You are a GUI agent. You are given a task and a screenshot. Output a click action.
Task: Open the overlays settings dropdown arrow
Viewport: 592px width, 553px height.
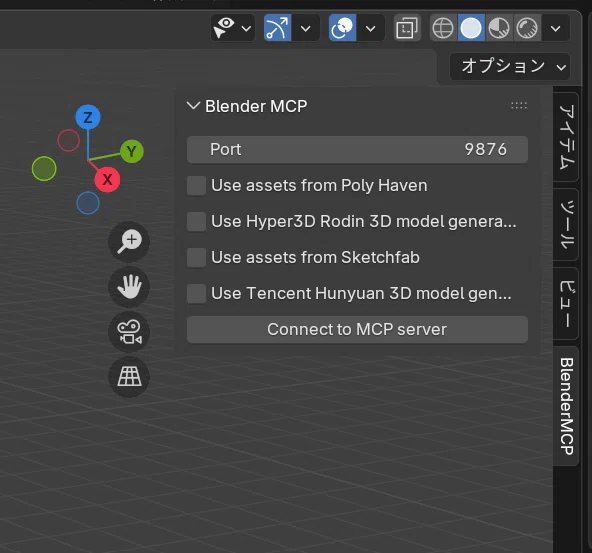[371, 29]
